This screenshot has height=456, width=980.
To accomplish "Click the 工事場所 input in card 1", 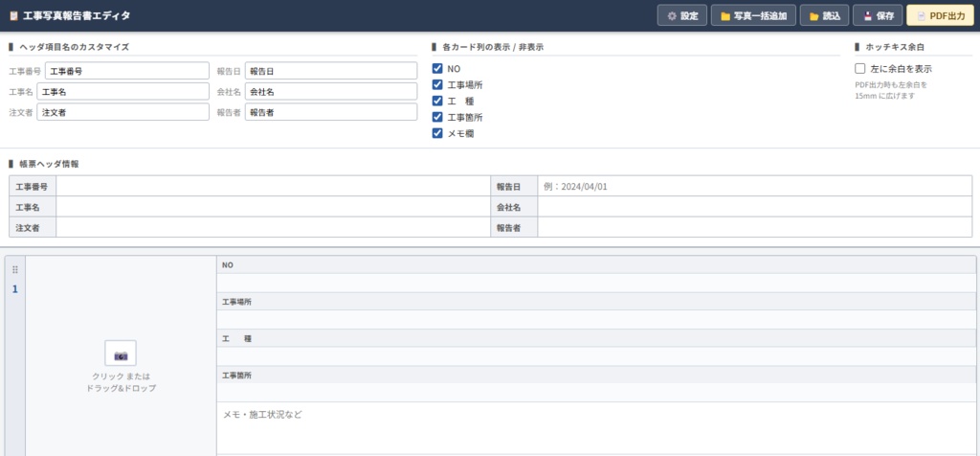I will pyautogui.click(x=596, y=320).
